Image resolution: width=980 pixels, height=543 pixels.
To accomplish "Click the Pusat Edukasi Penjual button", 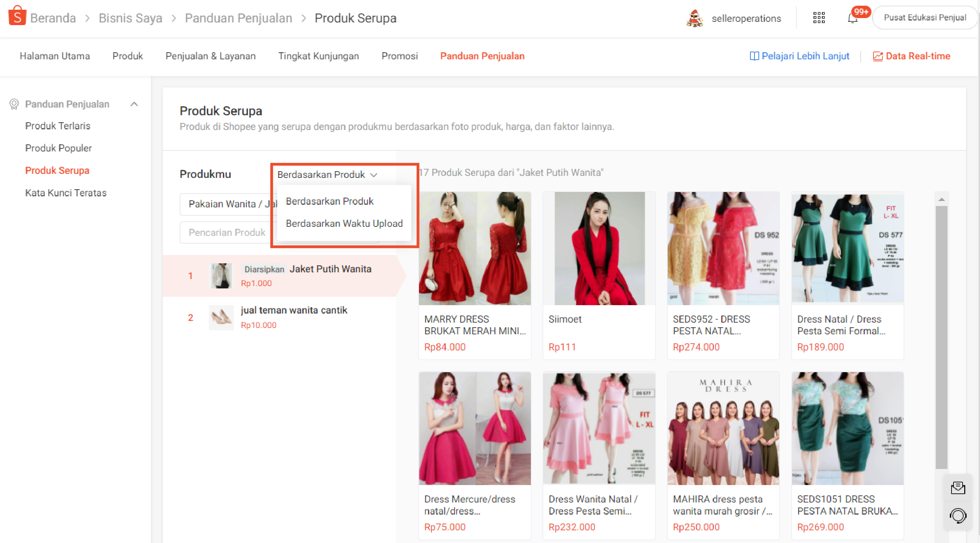I will click(926, 17).
